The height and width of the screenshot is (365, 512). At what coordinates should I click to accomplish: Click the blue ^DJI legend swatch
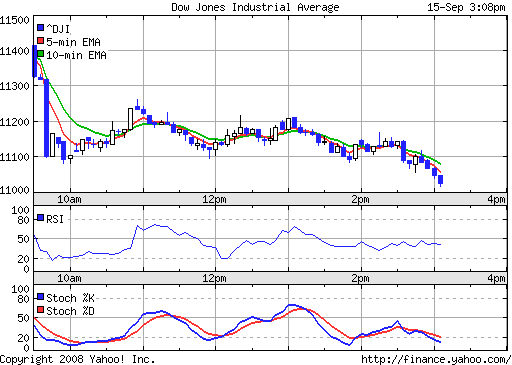(41, 28)
